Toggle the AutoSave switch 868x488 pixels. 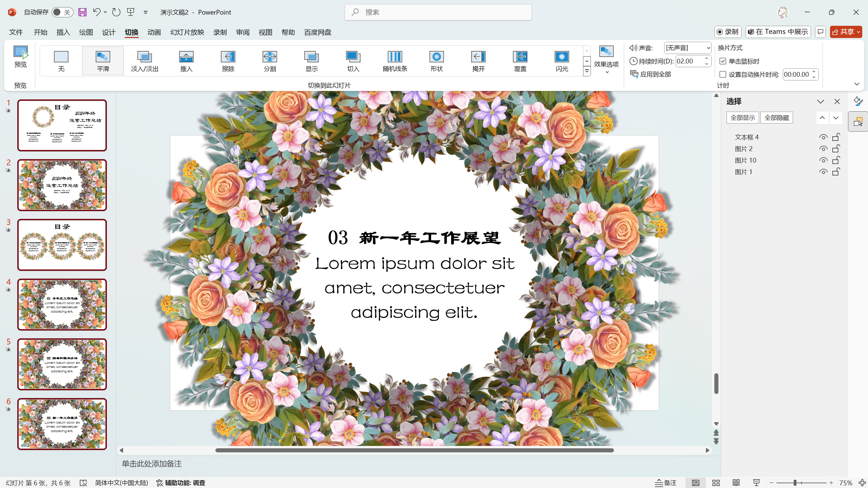click(62, 12)
